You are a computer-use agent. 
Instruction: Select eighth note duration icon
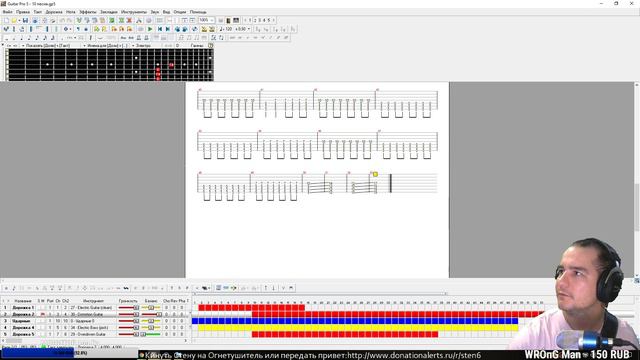pyautogui.click(x=29, y=38)
